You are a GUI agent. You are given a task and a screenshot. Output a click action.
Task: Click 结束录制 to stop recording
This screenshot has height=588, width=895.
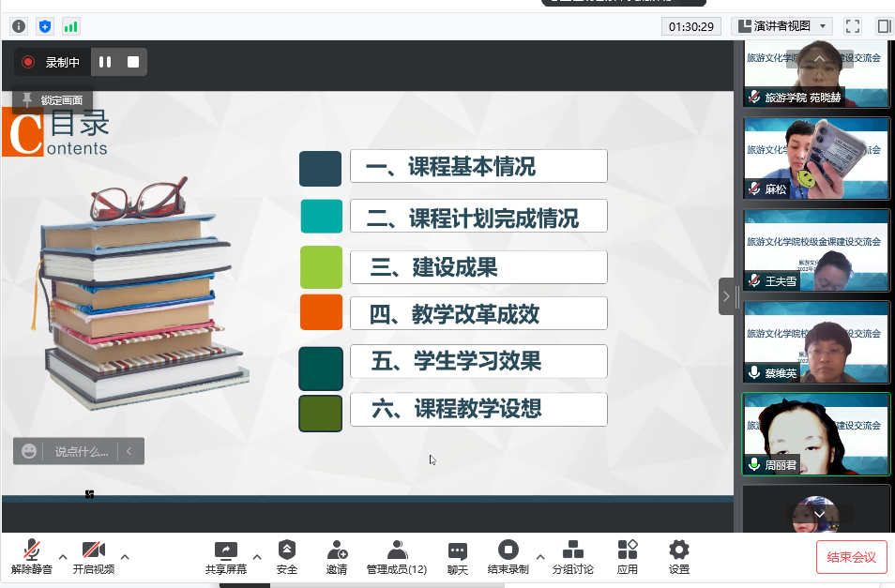pyautogui.click(x=508, y=551)
